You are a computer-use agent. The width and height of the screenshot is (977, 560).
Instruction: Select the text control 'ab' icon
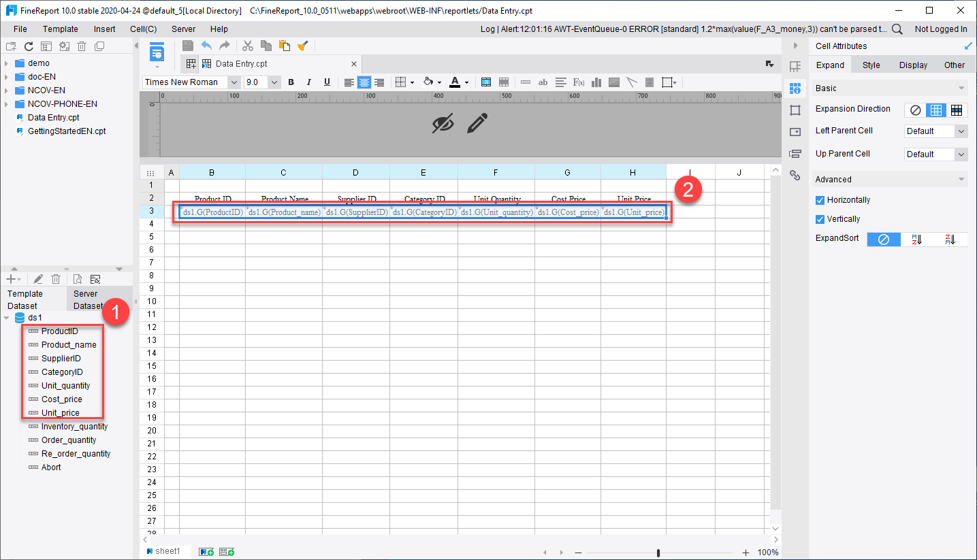tap(543, 82)
